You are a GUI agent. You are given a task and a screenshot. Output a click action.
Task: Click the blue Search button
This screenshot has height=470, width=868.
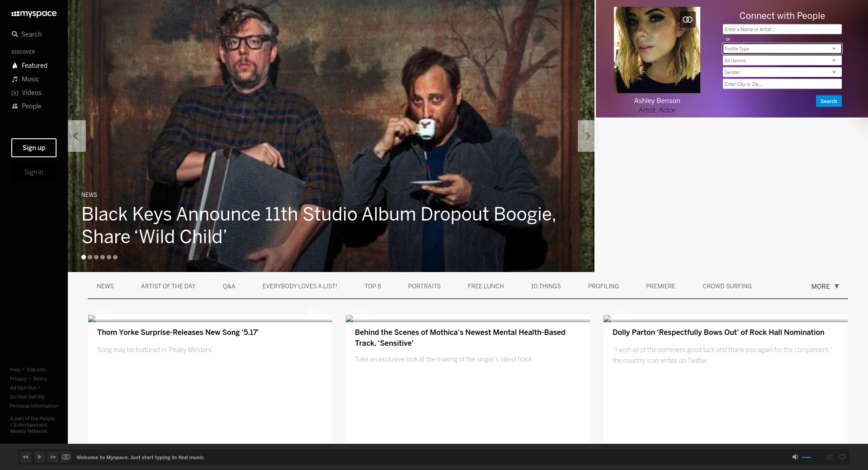pos(828,101)
